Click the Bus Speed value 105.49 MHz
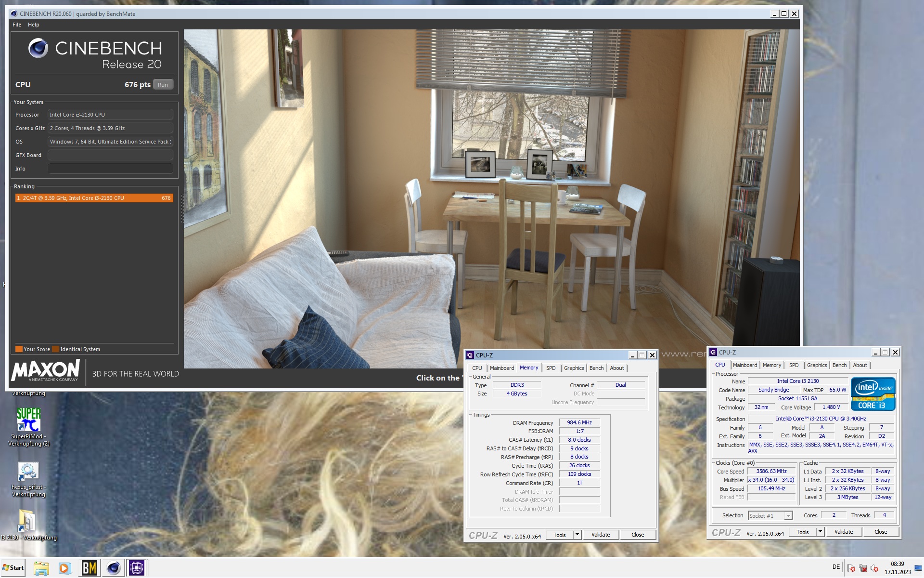Screen dimensions: 924x578 771,488
